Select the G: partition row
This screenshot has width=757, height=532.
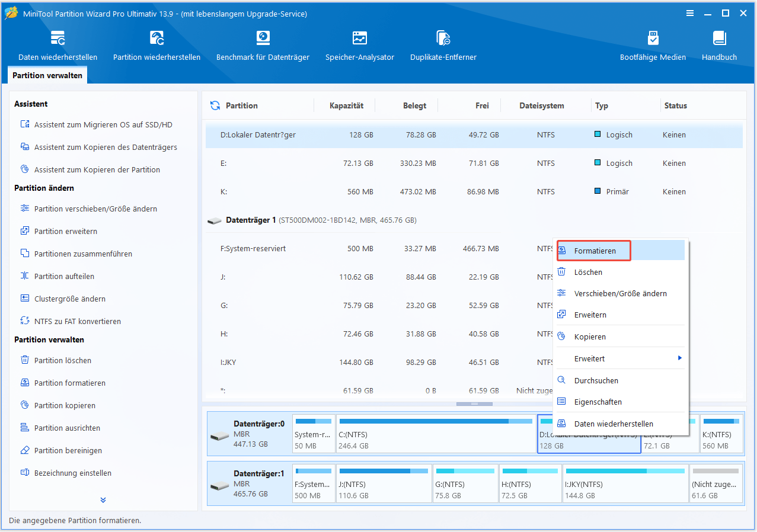point(379,305)
